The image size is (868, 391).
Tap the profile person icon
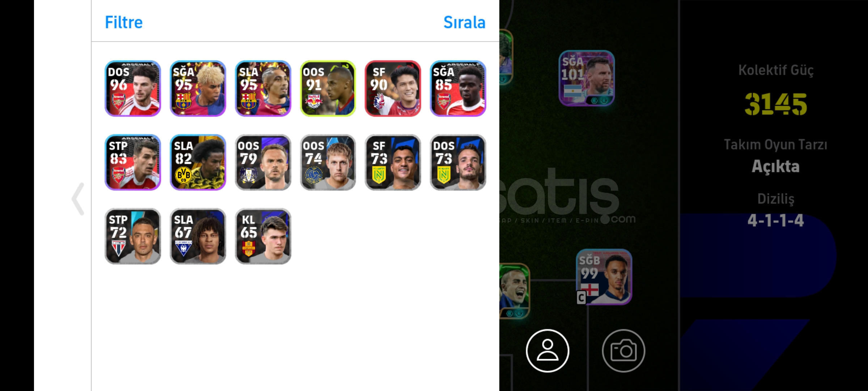[548, 350]
